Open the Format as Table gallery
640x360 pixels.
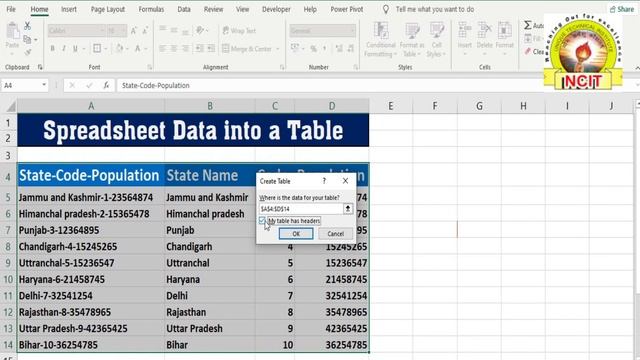click(x=412, y=40)
